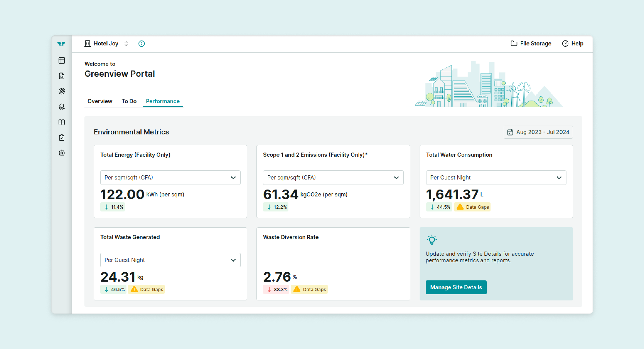Open the Aug 2023 - Jul 2024 date picker
Viewport: 644px width, 349px height.
pyautogui.click(x=538, y=132)
